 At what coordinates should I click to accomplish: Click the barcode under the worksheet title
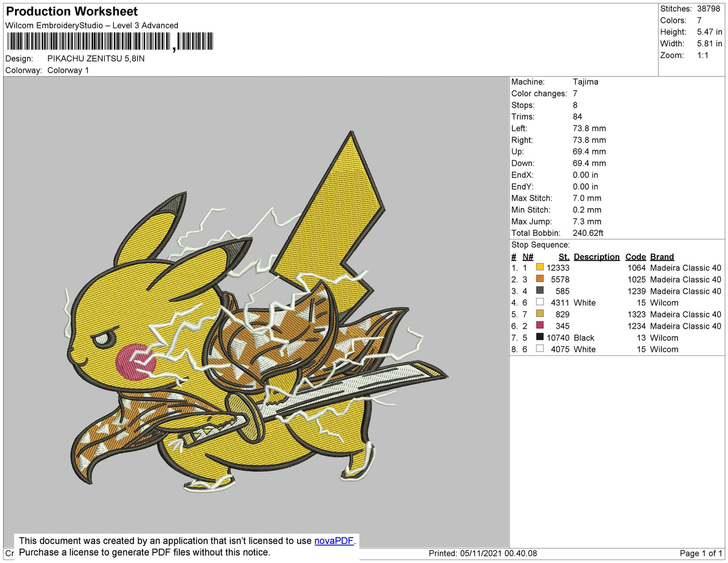(110, 41)
